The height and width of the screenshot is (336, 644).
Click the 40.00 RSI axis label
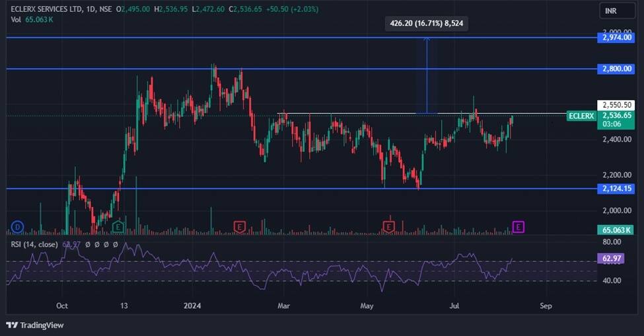pyautogui.click(x=612, y=280)
